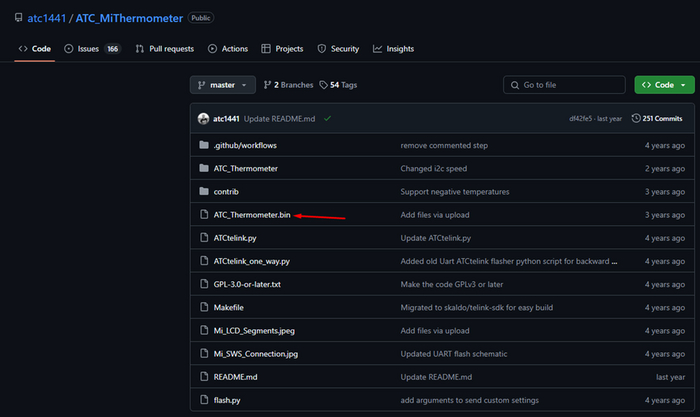Open commit 'Changed i2c speed'

click(433, 169)
